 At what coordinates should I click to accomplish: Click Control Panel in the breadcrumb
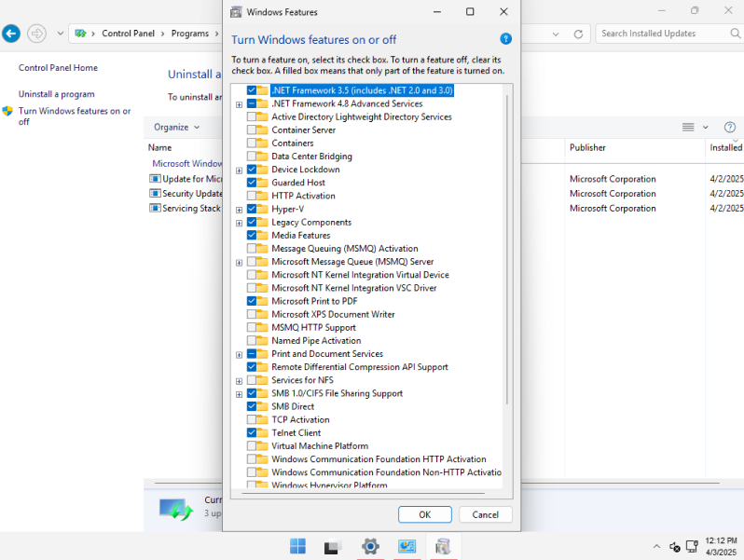[x=128, y=34]
